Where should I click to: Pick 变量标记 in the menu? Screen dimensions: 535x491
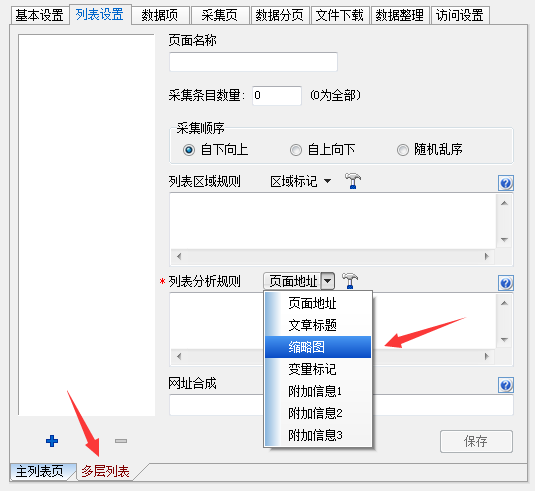click(318, 369)
